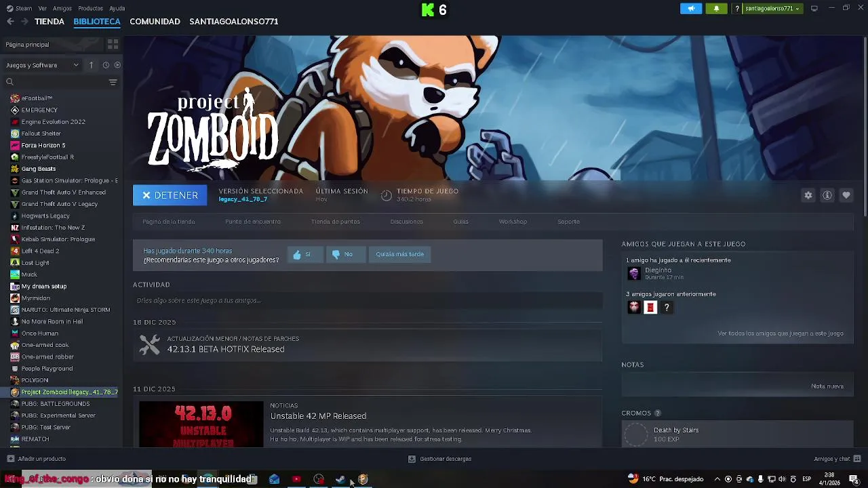Add game to favorites heart icon
The width and height of the screenshot is (868, 488).
point(846,195)
